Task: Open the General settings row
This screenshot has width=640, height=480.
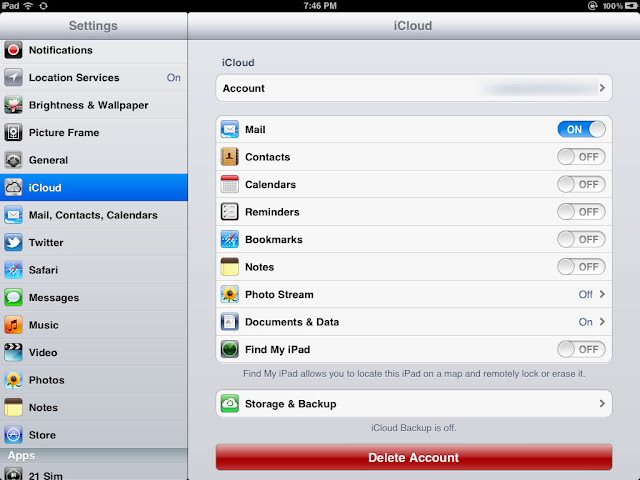Action: 94,160
